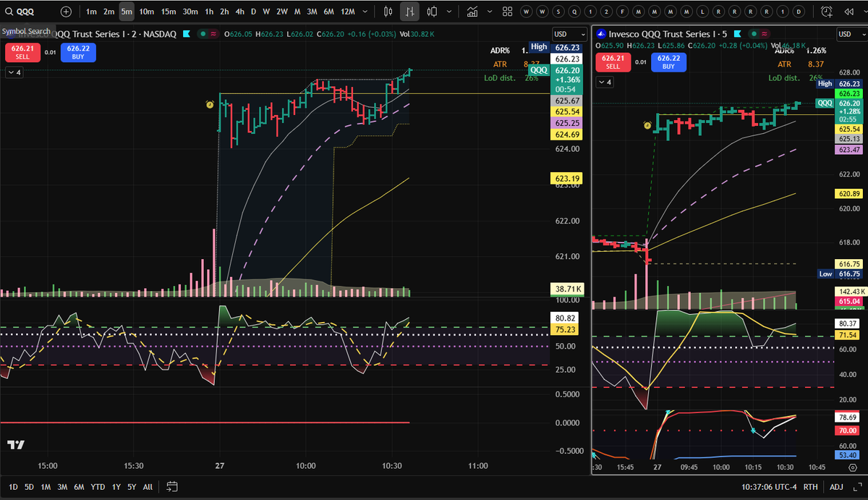Click the Q quick-access circle button
The image size is (868, 500).
point(574,12)
